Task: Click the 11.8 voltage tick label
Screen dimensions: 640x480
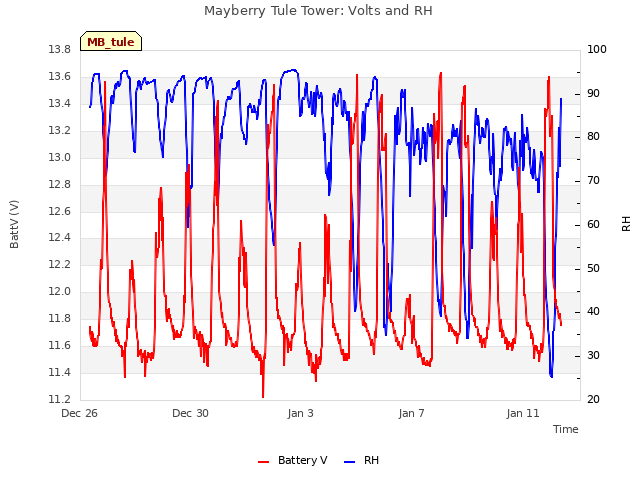Action: tap(60, 318)
